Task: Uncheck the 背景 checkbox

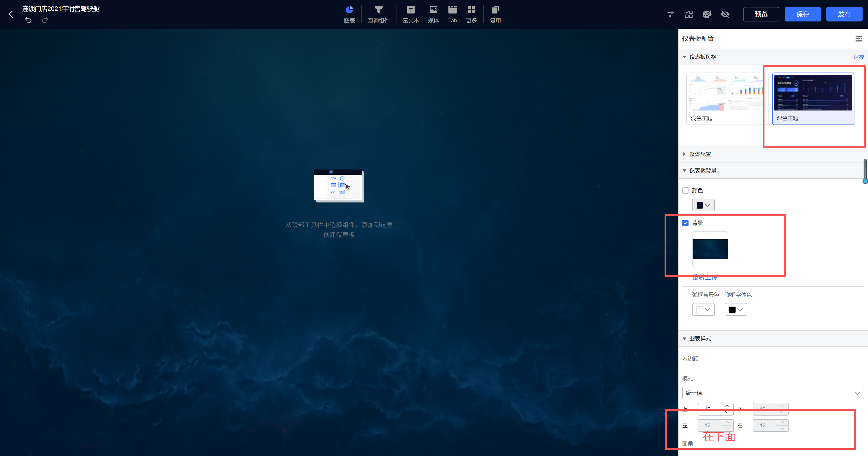Action: (x=685, y=223)
